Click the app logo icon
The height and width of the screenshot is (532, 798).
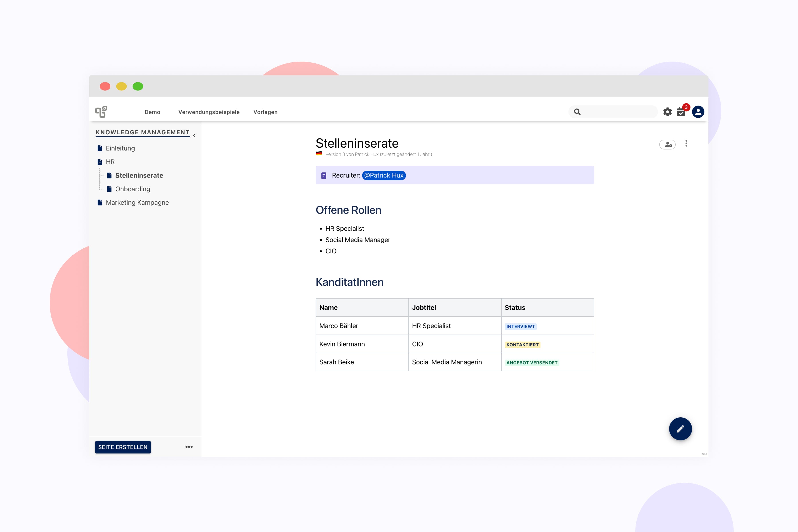tap(101, 112)
